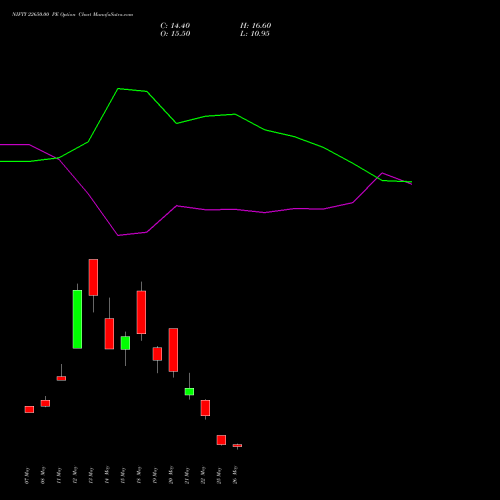This screenshot has height=500, width=500.
Task: Click the 20 May date label
Action: 172,475
